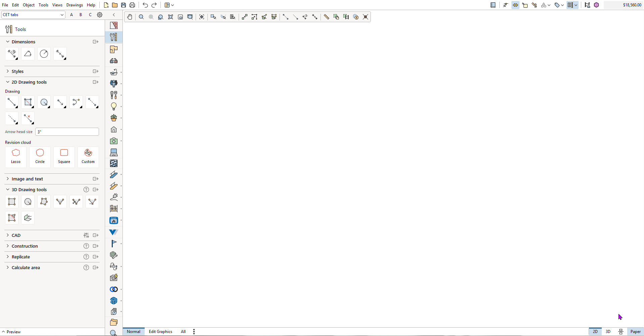
Task: Expand the Styles section
Action: (x=8, y=71)
